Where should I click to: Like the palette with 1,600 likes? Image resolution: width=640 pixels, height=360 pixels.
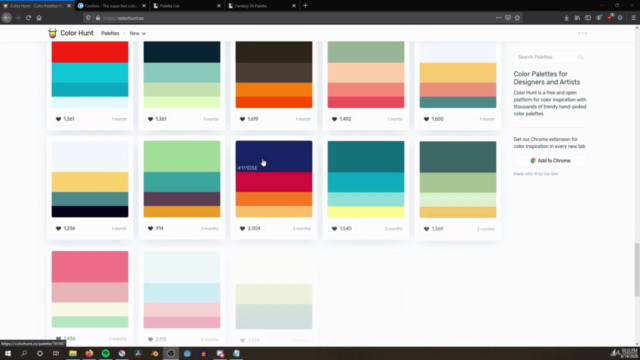(x=433, y=119)
